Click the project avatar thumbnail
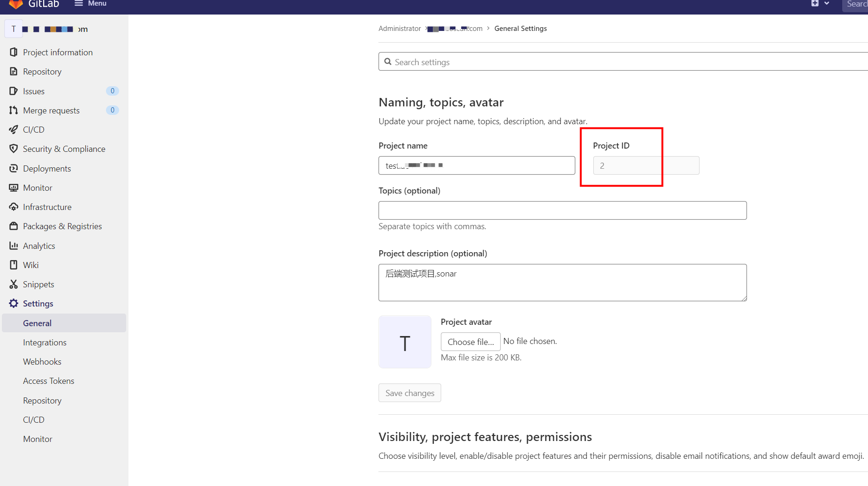The height and width of the screenshot is (486, 868). (404, 342)
